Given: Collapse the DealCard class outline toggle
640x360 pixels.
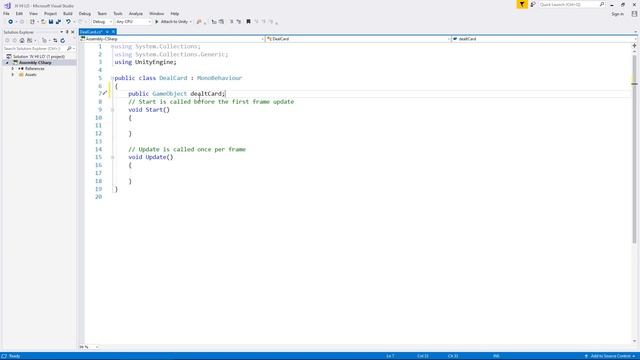Looking at the screenshot, I should point(112,78).
